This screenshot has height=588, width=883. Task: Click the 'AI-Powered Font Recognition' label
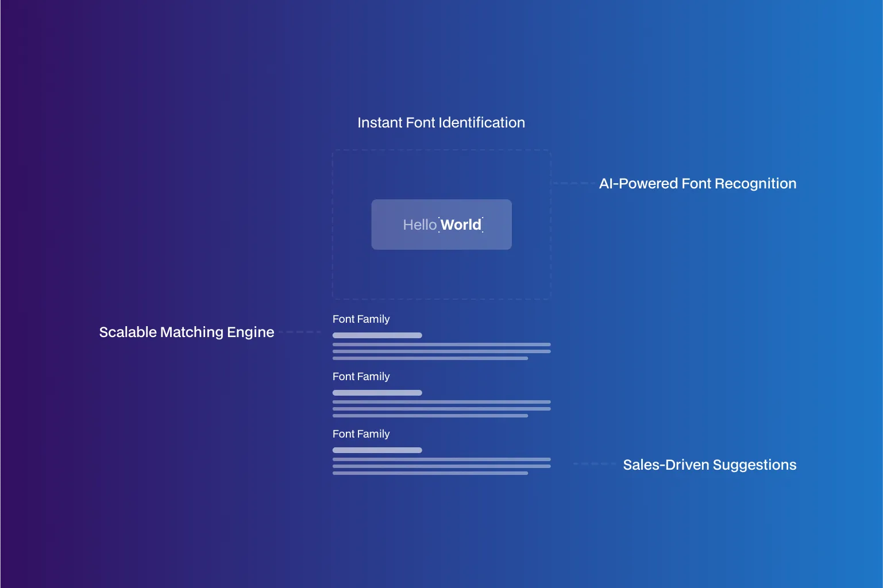[697, 184]
